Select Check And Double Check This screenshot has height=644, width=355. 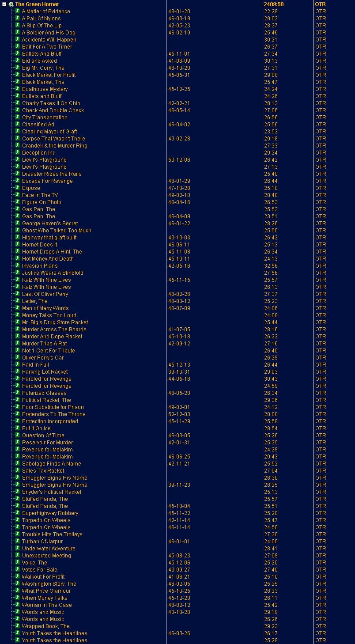pos(53,110)
